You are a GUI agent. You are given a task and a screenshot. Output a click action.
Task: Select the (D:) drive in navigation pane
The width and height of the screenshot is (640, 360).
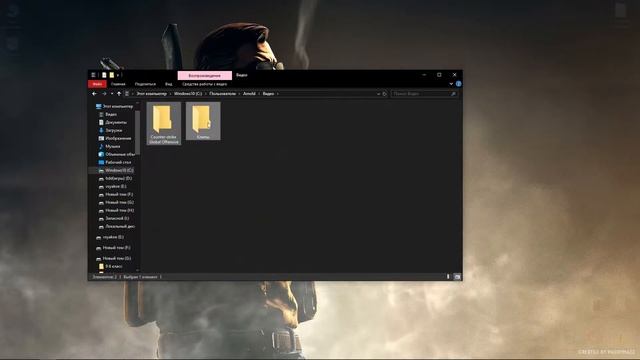click(x=115, y=178)
